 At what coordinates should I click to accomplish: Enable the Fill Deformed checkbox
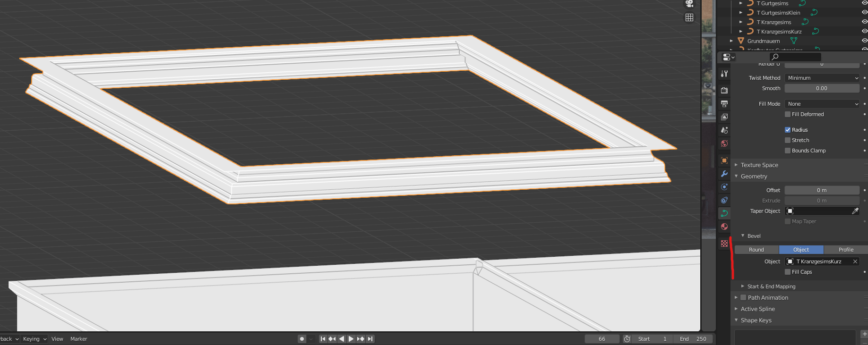[x=788, y=114]
